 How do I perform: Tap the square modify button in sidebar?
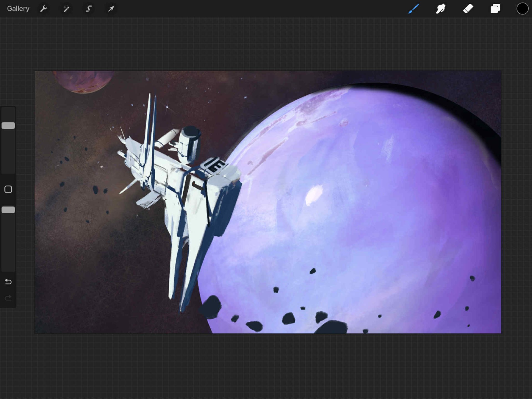click(8, 189)
